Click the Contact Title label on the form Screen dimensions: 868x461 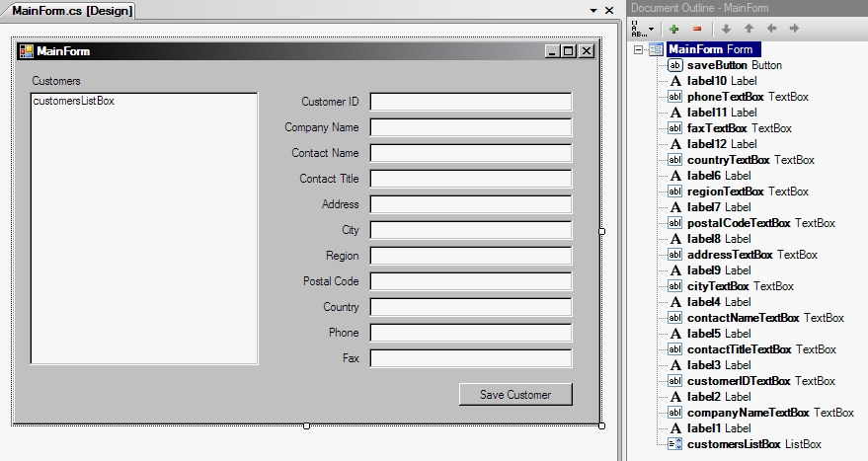coord(329,179)
